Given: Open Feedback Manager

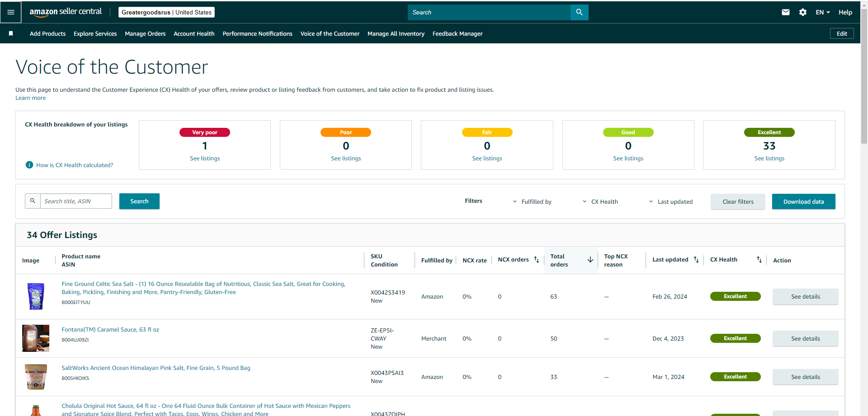Looking at the screenshot, I should click(458, 33).
